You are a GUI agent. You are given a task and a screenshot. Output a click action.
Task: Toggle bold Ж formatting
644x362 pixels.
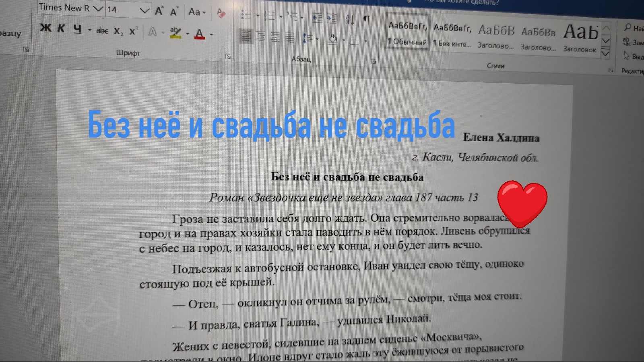click(45, 27)
